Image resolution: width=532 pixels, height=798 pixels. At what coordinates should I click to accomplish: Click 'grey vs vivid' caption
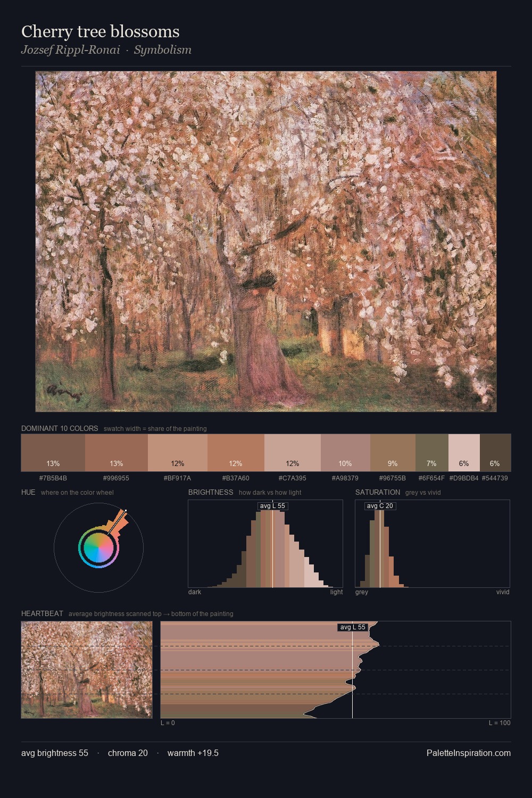point(423,493)
